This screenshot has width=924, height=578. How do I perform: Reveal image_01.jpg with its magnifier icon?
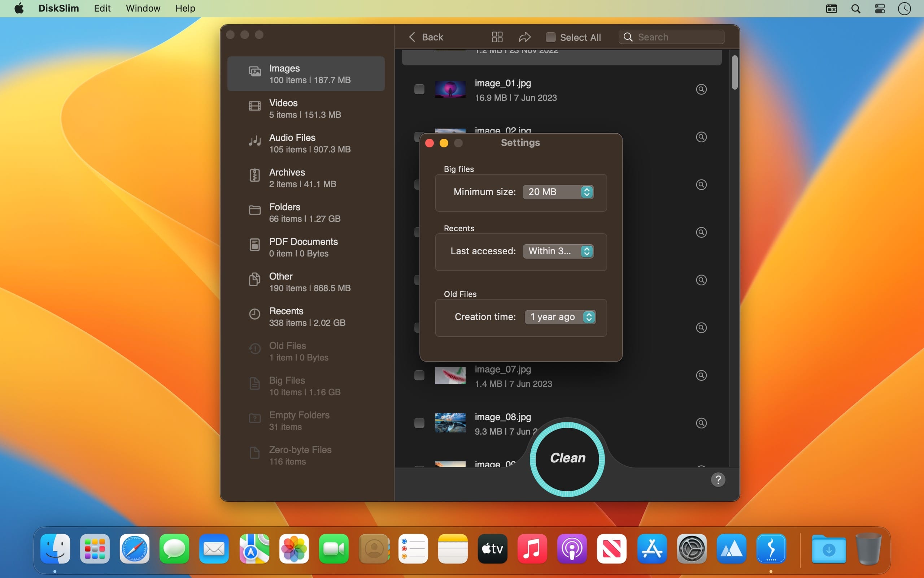click(701, 89)
